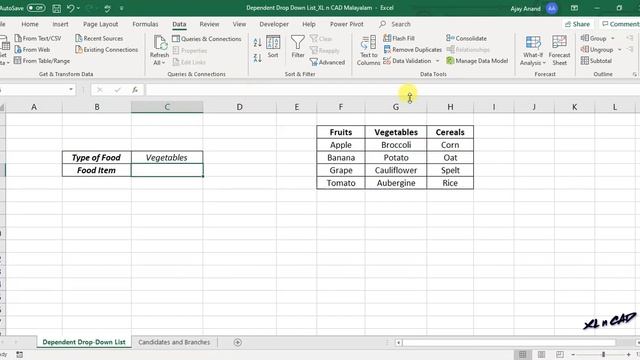Undo the last action

tap(71, 8)
